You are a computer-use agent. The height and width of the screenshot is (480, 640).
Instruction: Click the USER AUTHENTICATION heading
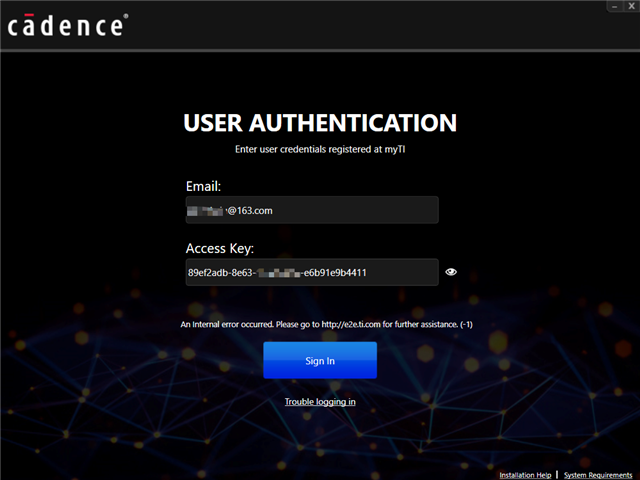coord(320,123)
